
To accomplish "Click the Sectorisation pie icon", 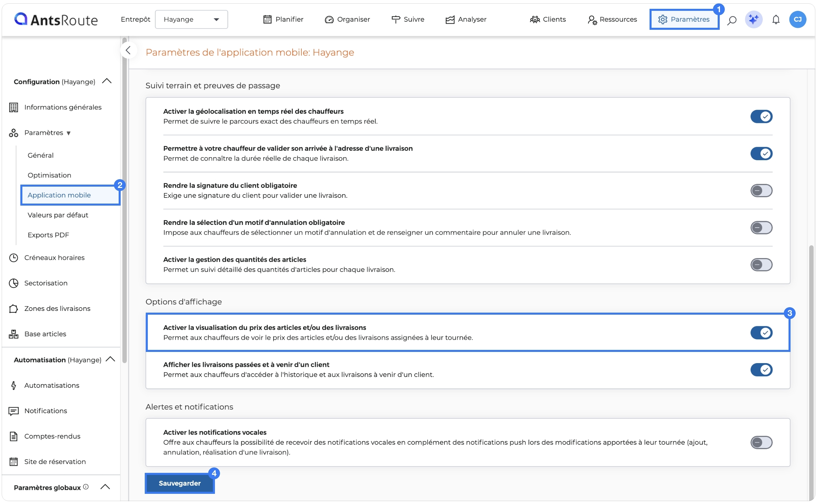I will [x=14, y=283].
